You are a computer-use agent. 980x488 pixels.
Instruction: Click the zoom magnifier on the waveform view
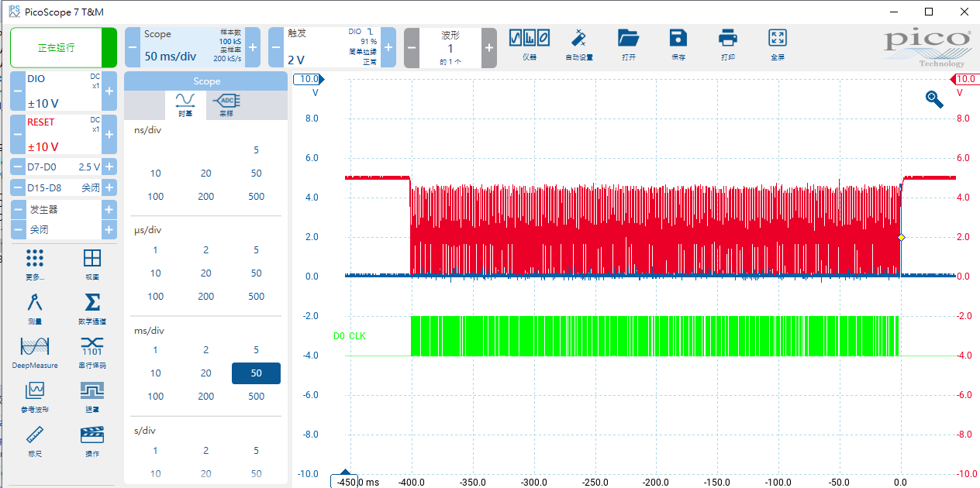pos(933,99)
